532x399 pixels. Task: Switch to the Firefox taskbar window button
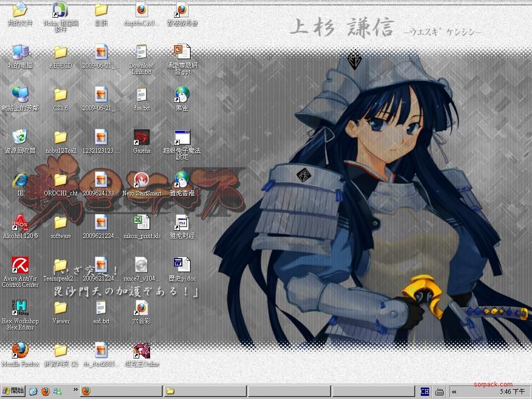(121, 391)
